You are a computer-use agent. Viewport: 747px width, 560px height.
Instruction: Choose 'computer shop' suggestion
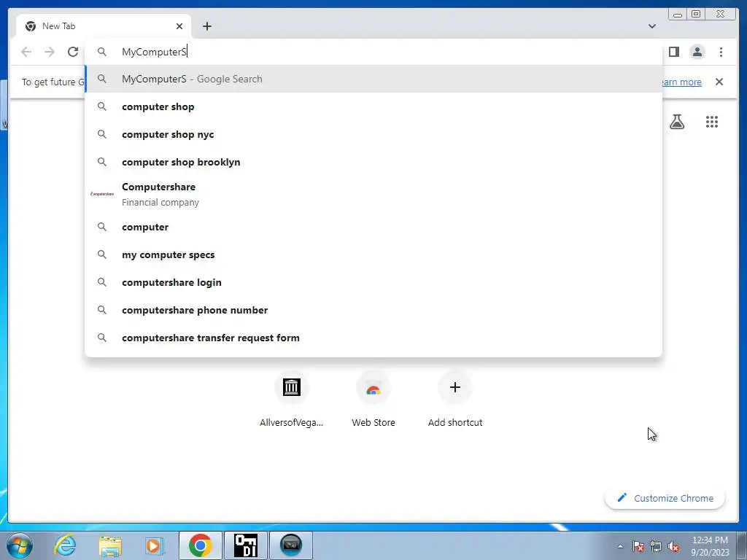(374, 106)
